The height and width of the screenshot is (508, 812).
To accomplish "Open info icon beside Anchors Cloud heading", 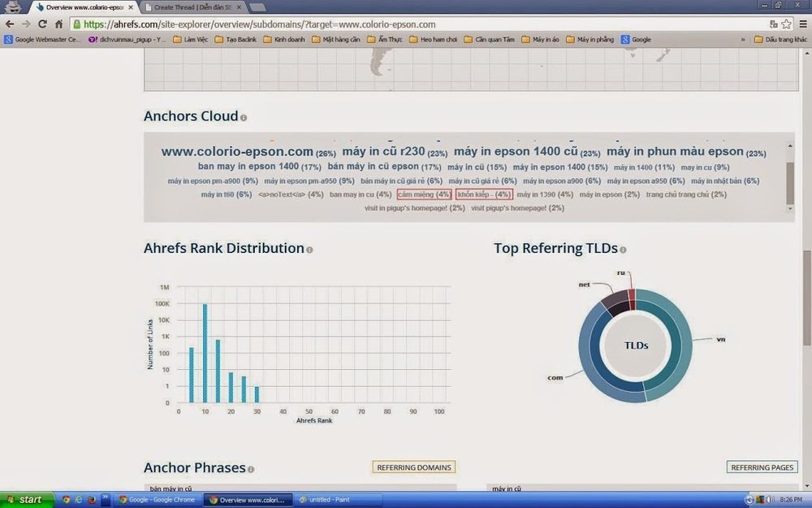I will [x=244, y=118].
